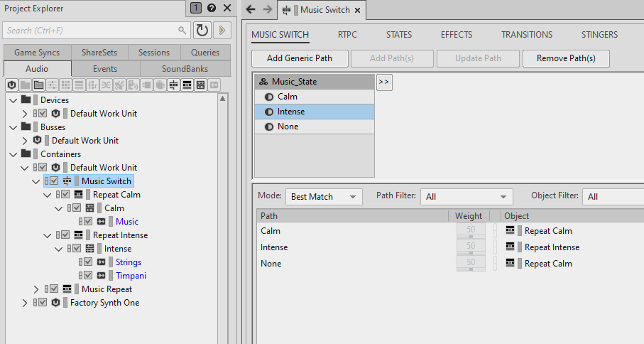Viewport: 644px width, 344px height.
Task: Click the Add Generic Path button
Action: tap(299, 58)
